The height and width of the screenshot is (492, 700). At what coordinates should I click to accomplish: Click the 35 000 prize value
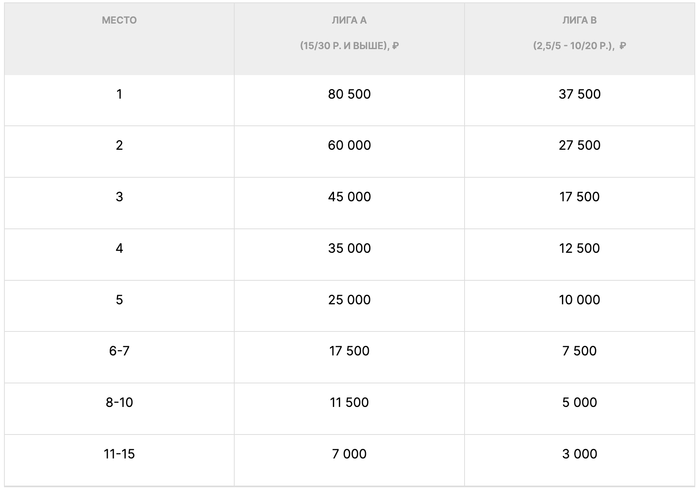[x=349, y=248]
